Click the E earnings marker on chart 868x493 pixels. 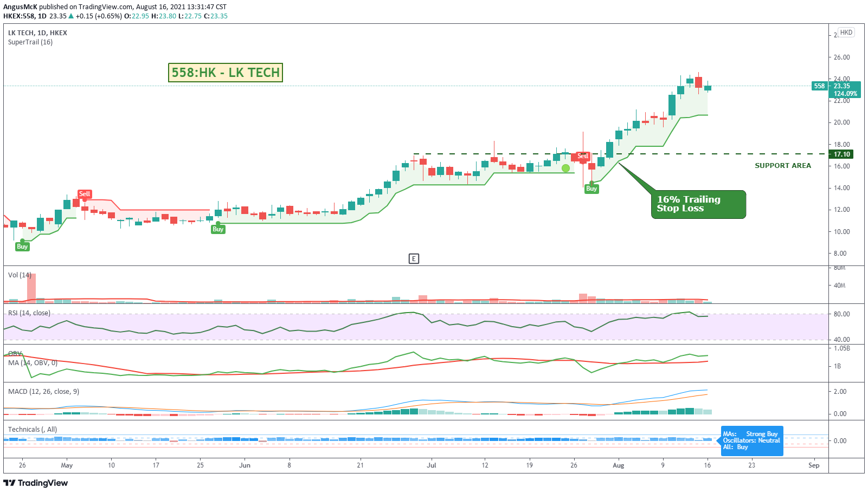tap(414, 258)
